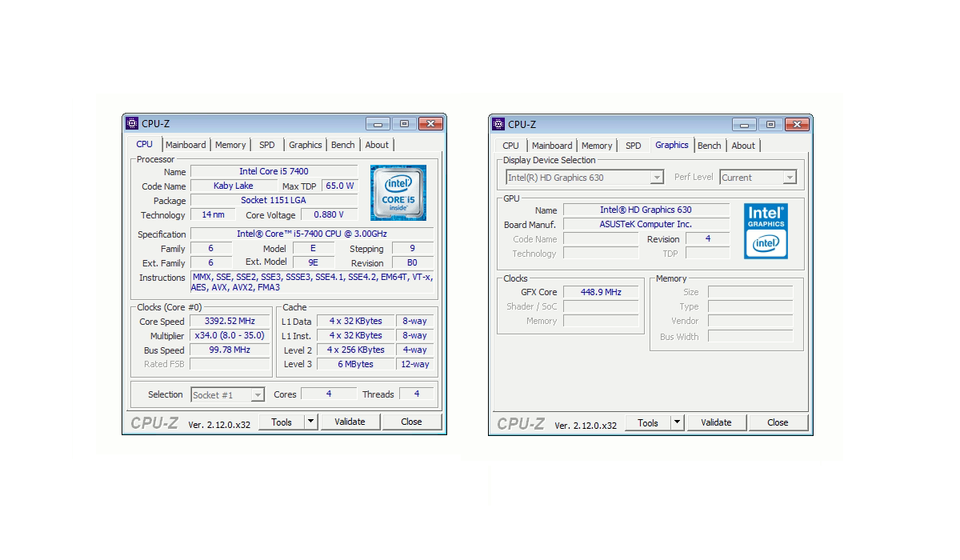Switch to Graphics tab in left CPU-Z window
This screenshot has height=560, width=960.
[x=306, y=145]
